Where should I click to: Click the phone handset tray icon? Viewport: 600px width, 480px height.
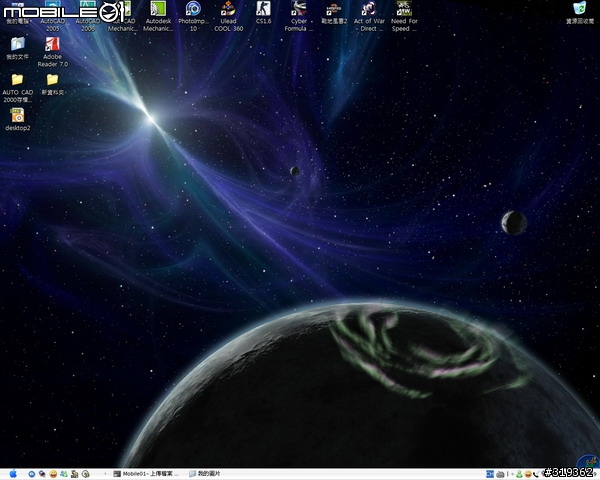point(536,474)
